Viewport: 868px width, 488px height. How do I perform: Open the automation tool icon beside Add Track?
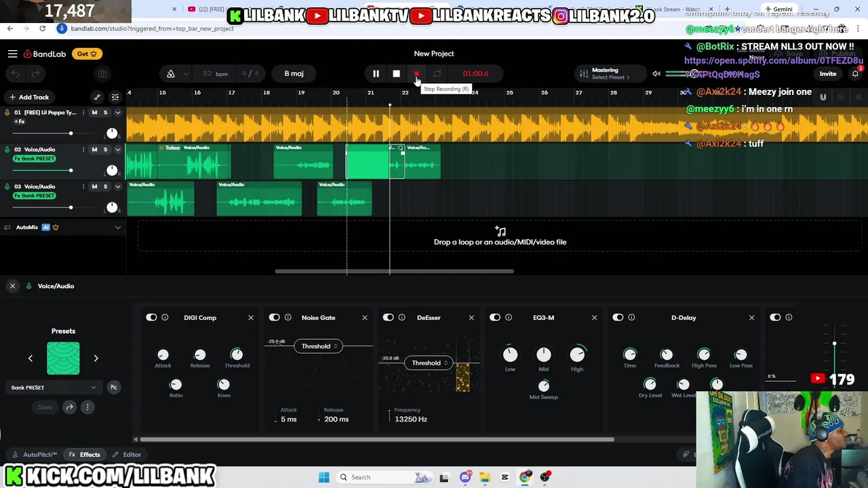[x=97, y=97]
